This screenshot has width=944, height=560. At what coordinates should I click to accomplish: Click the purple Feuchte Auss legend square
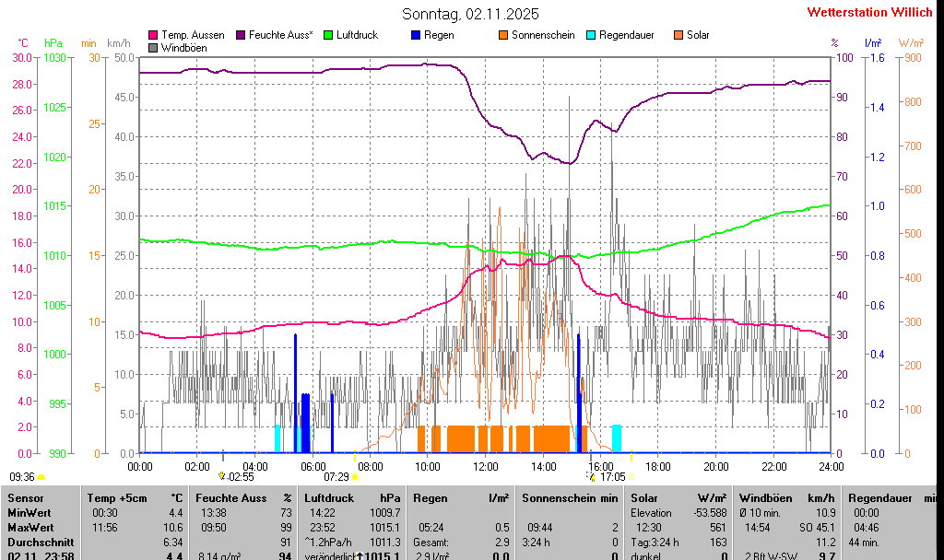[x=241, y=35]
